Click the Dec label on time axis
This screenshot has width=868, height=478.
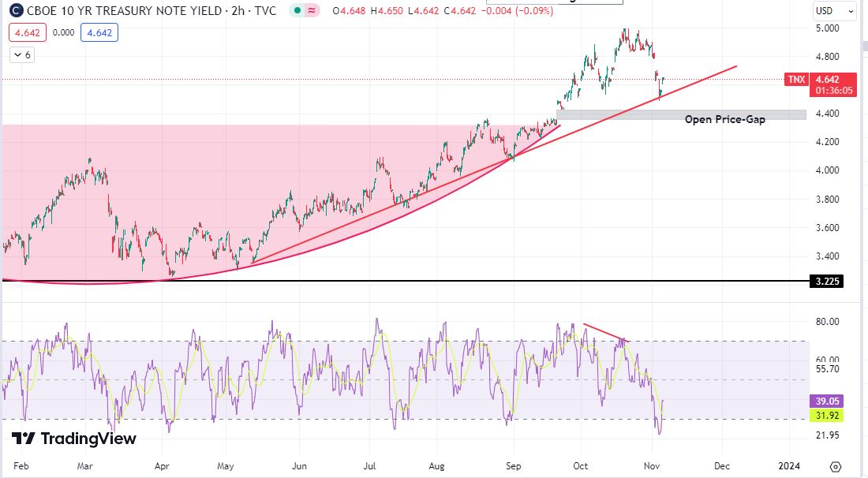pyautogui.click(x=722, y=466)
